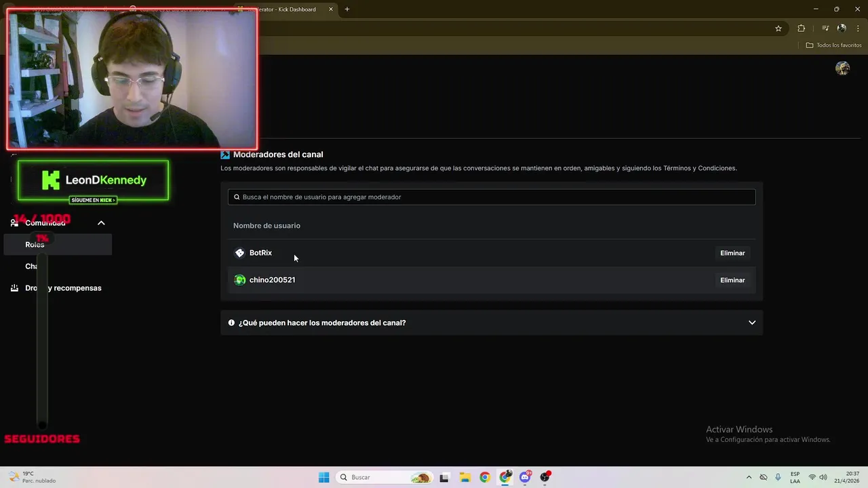Minimize the Chrome browser window
The height and width of the screenshot is (488, 868).
(816, 9)
